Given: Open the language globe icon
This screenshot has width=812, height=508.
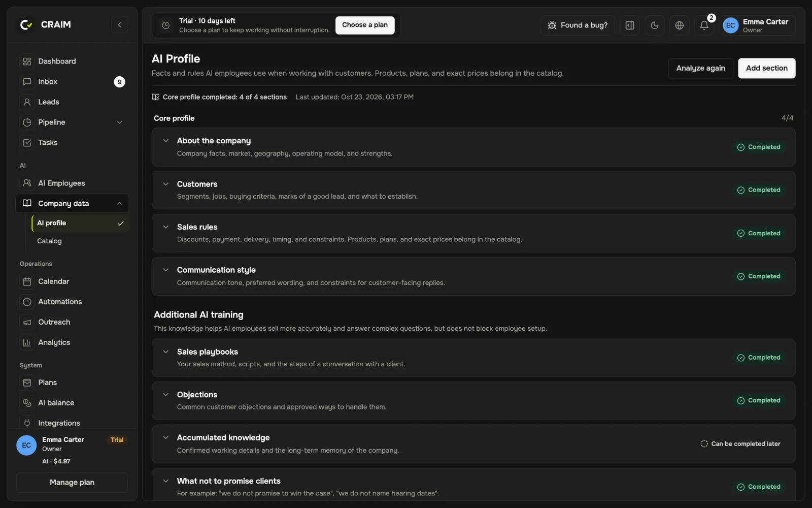Looking at the screenshot, I should 680,25.
